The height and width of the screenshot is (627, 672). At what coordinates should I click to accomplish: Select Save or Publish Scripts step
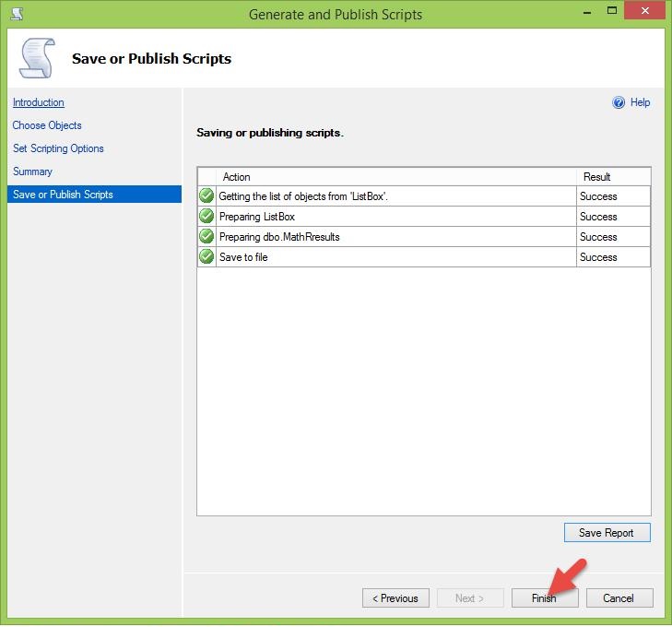tap(94, 195)
